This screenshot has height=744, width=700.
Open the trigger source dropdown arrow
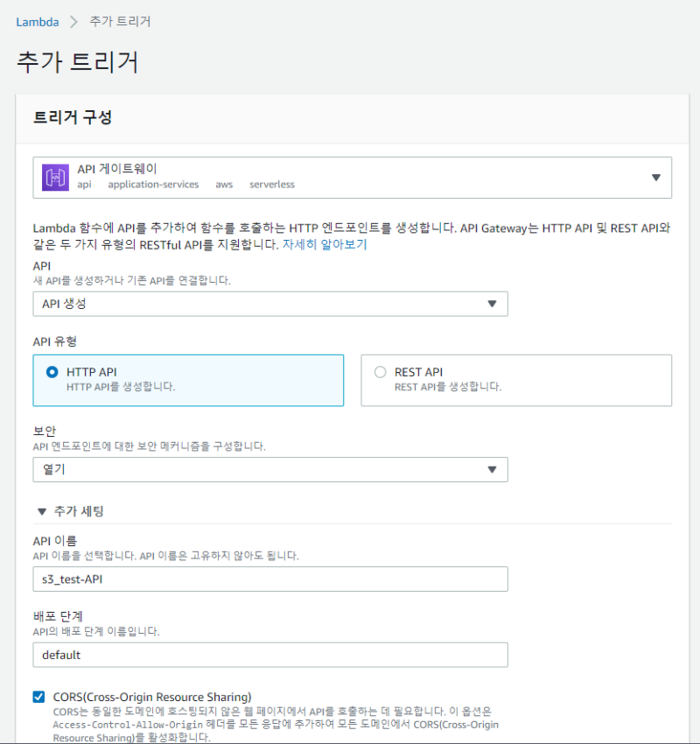[655, 178]
